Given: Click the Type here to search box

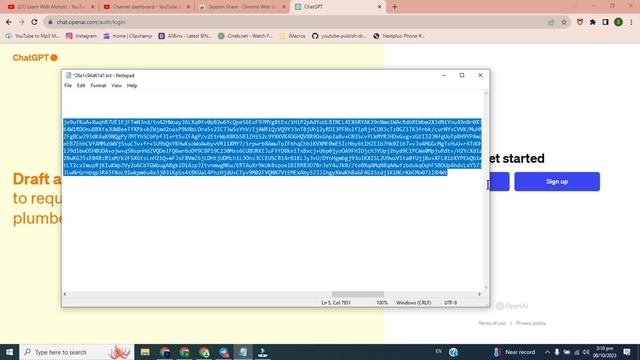Looking at the screenshot, I should pos(77,352).
